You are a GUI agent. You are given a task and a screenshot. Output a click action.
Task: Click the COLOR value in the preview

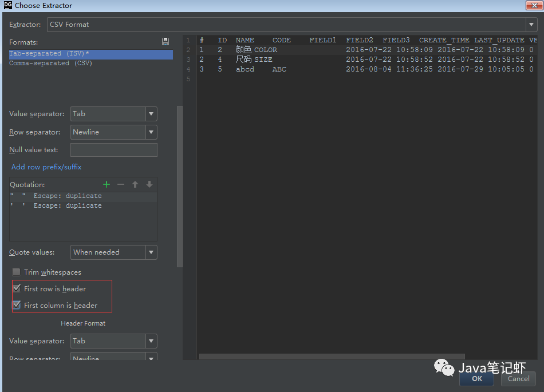[266, 50]
